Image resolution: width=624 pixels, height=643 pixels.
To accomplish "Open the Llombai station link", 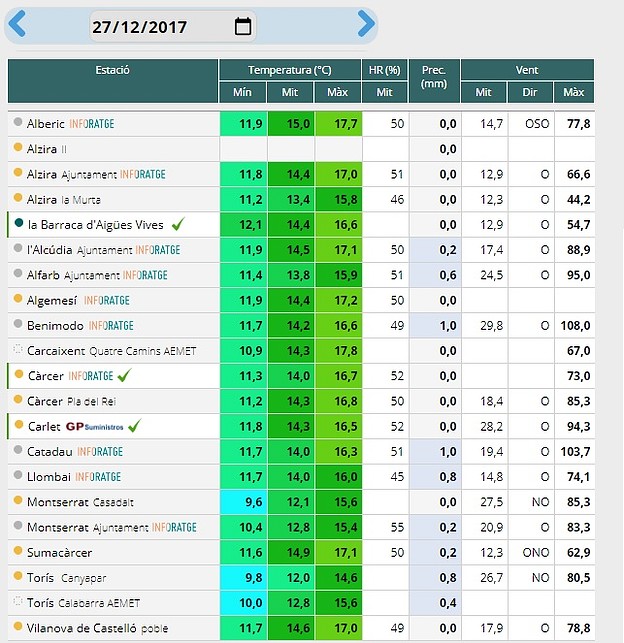I will click(49, 477).
